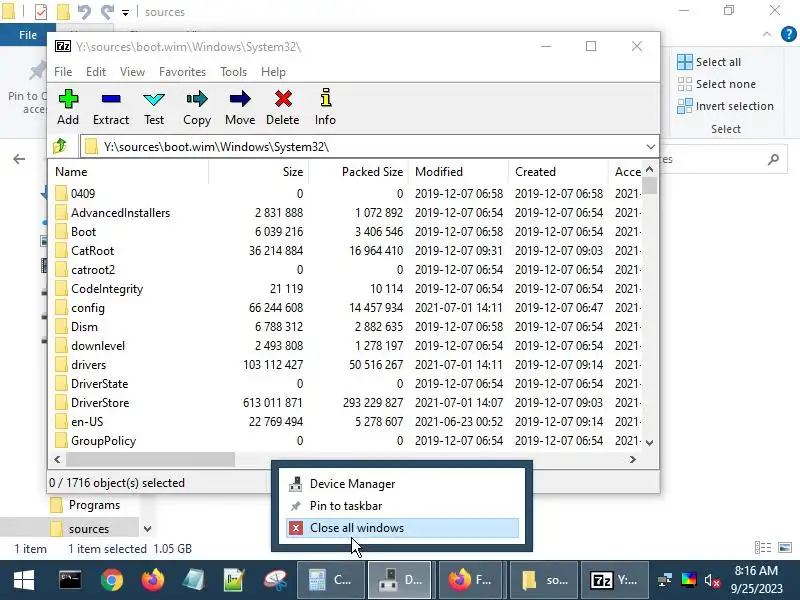Open the Edit menu
This screenshot has height=600, width=800.
click(96, 71)
